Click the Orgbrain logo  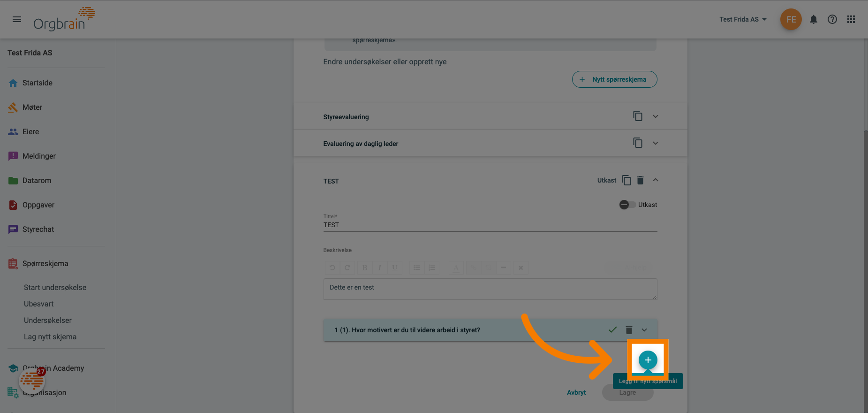point(64,19)
